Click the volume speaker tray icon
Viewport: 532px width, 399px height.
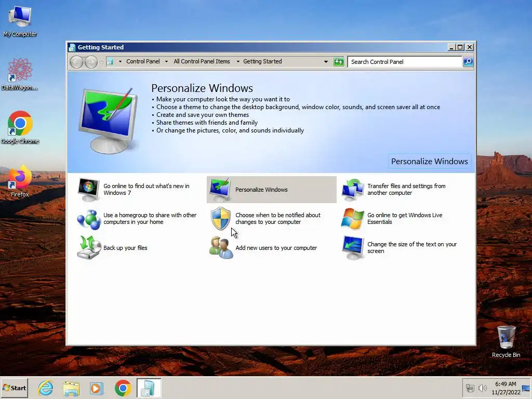[x=482, y=388]
